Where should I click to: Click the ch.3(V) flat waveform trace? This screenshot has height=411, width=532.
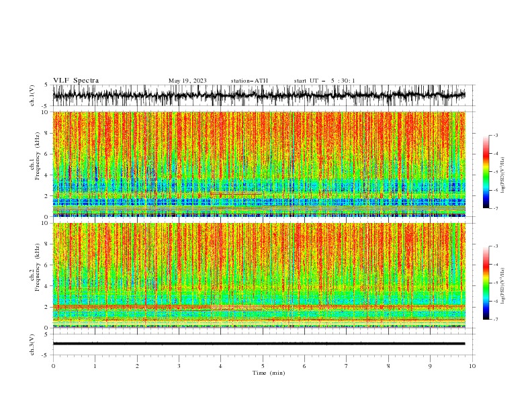point(259,344)
